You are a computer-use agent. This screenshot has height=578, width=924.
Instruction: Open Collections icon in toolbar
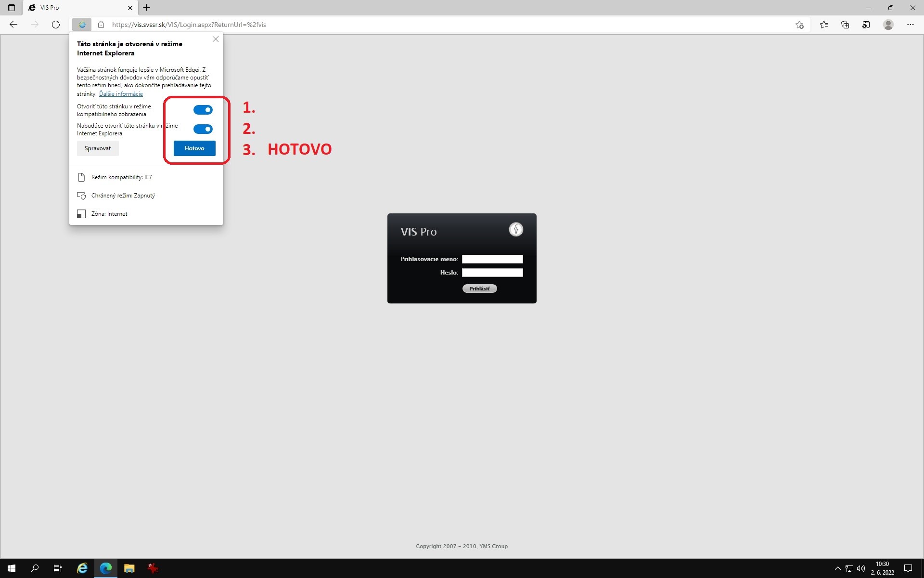point(845,25)
